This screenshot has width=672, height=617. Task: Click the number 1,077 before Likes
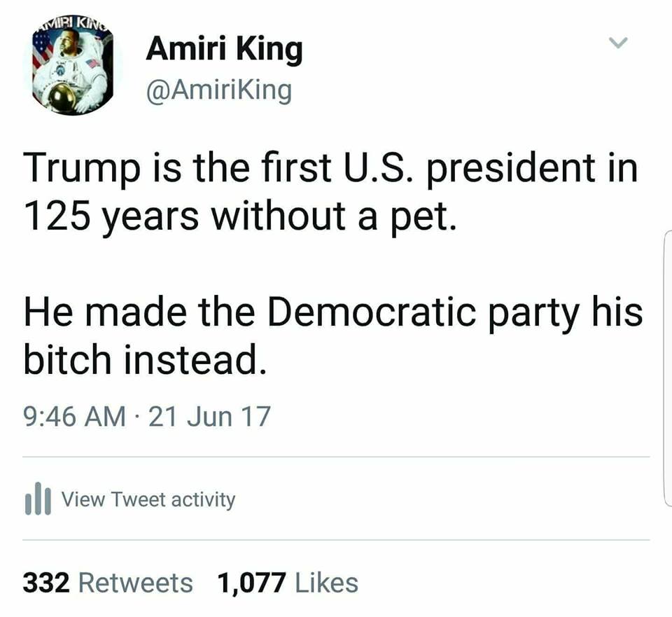point(251,583)
